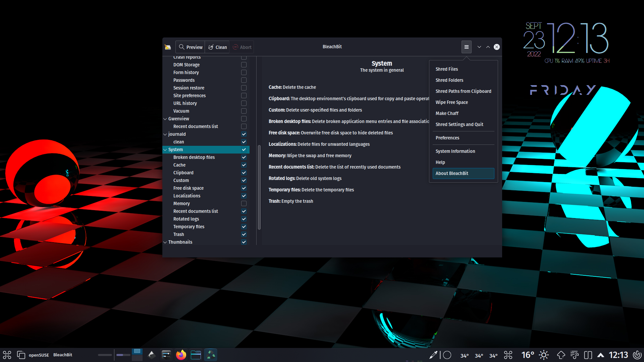The height and width of the screenshot is (362, 644).
Task: Select Shred Files from the menu
Action: 463,69
